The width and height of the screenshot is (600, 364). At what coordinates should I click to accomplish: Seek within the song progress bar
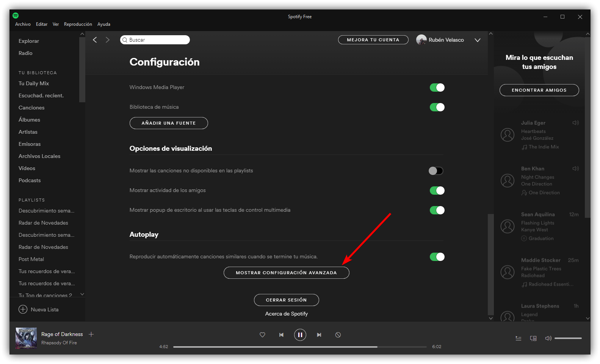pos(300,347)
